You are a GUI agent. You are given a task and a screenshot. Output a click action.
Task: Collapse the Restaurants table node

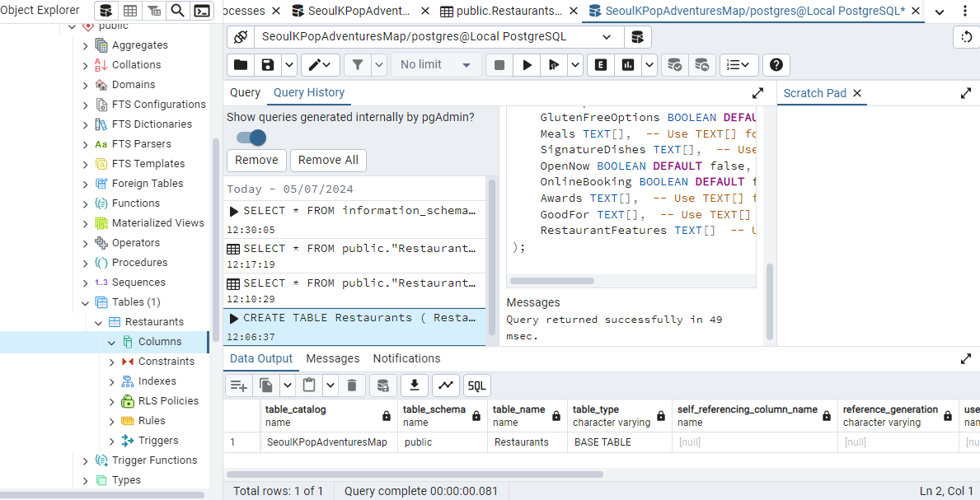click(99, 322)
